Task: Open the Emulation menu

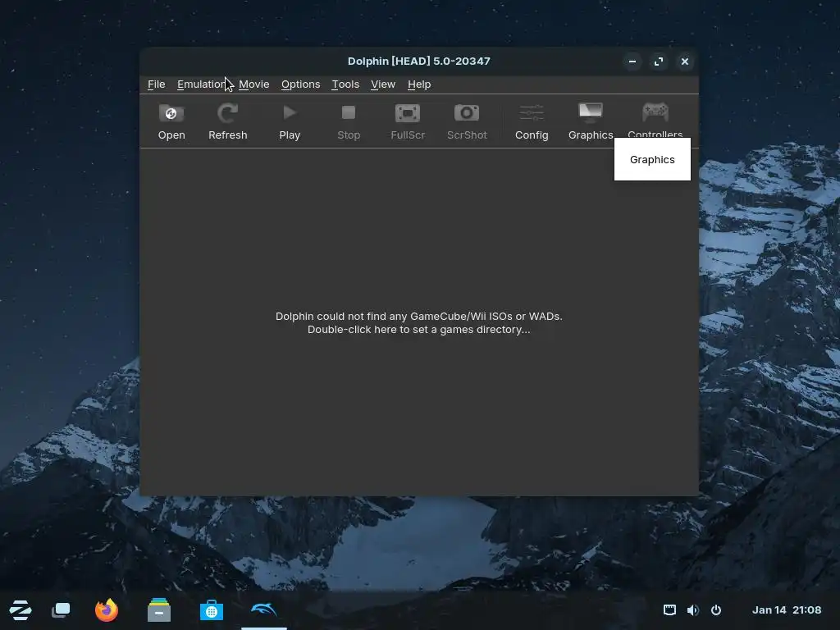Action: pyautogui.click(x=202, y=84)
